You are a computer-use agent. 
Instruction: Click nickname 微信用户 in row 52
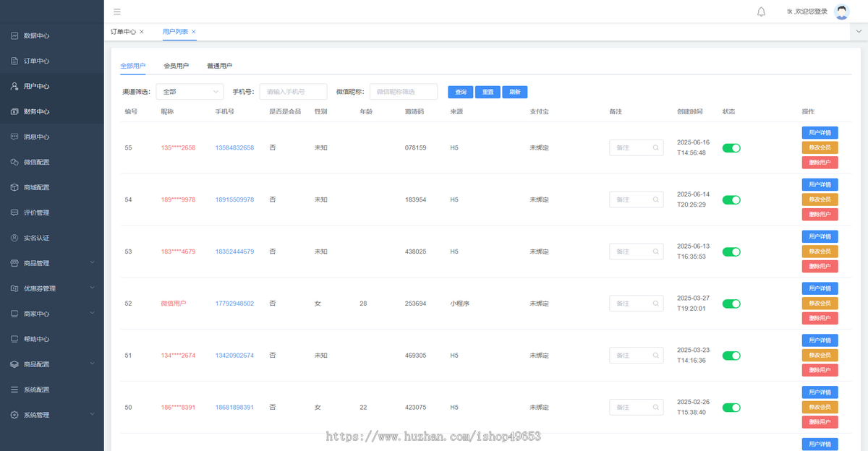(x=173, y=304)
